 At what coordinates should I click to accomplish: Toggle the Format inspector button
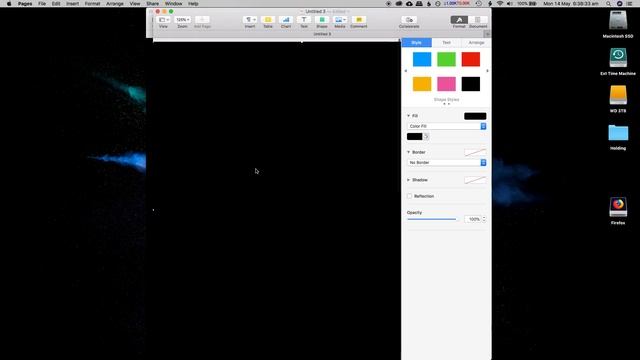[459, 20]
